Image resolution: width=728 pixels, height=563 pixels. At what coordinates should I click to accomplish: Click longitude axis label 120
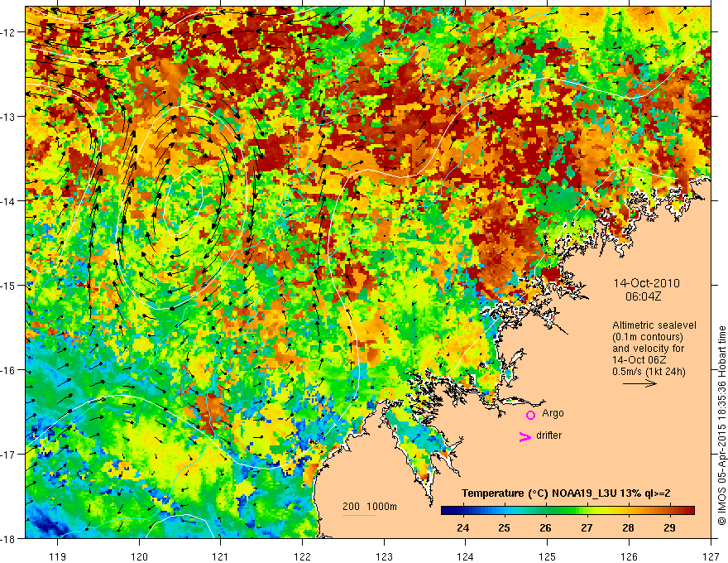click(x=139, y=556)
